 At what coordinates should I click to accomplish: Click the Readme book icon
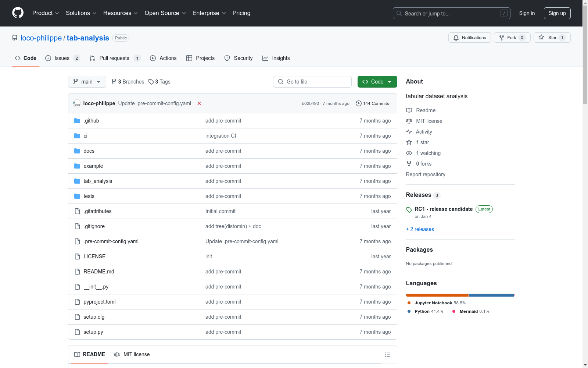(x=409, y=110)
